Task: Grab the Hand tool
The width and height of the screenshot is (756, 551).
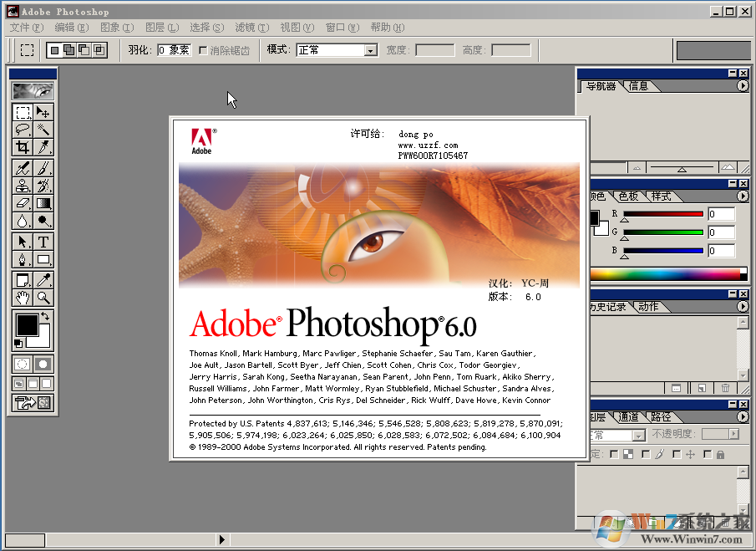Action: pyautogui.click(x=22, y=297)
